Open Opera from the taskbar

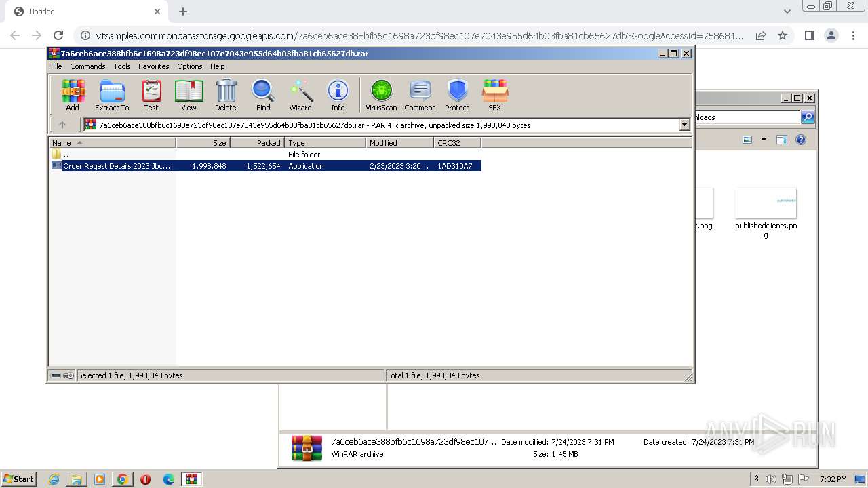tap(145, 479)
